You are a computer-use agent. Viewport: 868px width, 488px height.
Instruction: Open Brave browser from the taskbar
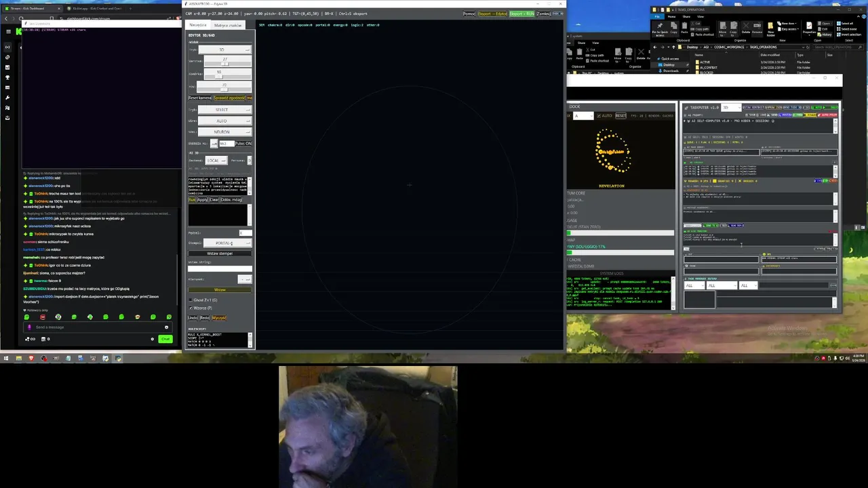(x=31, y=358)
